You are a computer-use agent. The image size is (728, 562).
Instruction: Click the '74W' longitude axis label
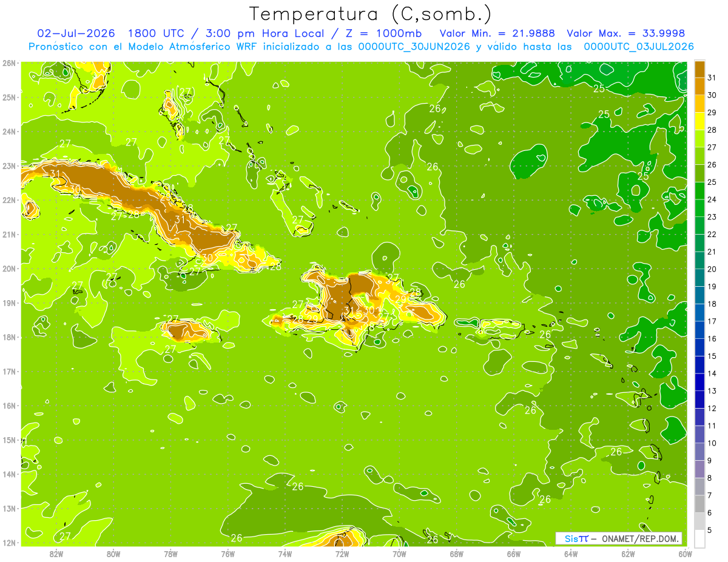click(x=285, y=554)
